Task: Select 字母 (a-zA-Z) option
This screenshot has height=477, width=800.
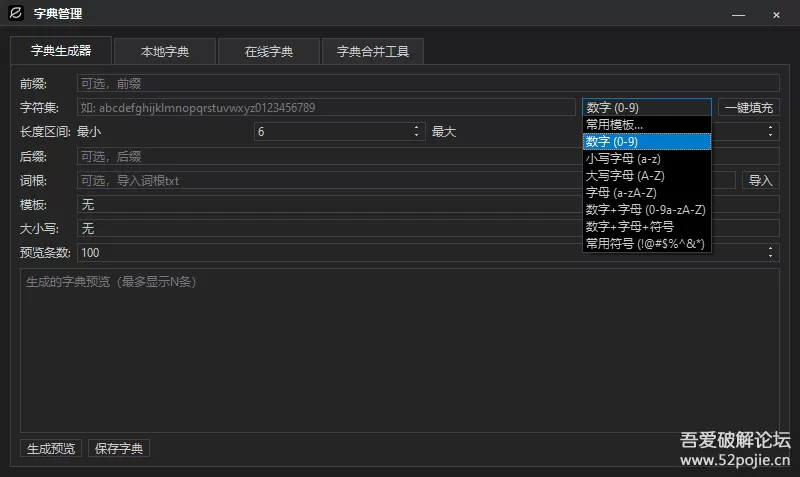Action: coord(647,192)
